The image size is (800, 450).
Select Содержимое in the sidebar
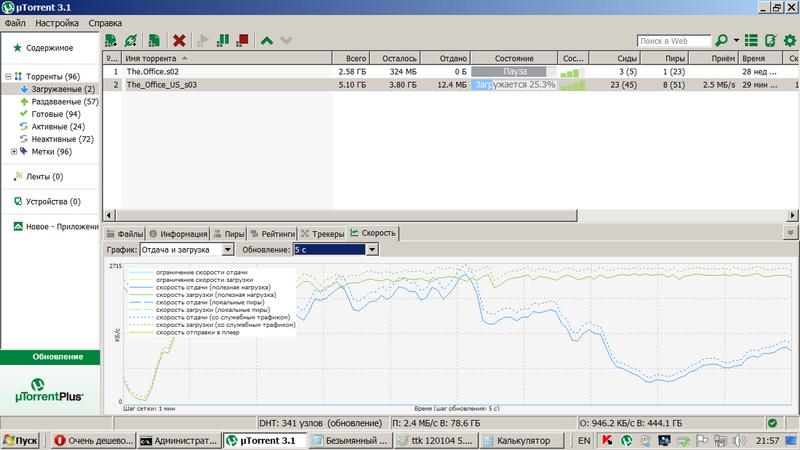49,48
